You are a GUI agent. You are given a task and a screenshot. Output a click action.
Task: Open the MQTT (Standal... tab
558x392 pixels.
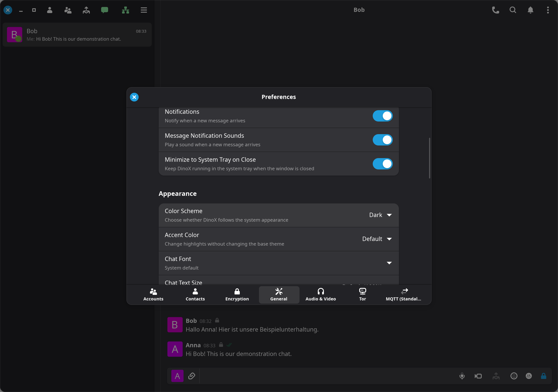404,295
